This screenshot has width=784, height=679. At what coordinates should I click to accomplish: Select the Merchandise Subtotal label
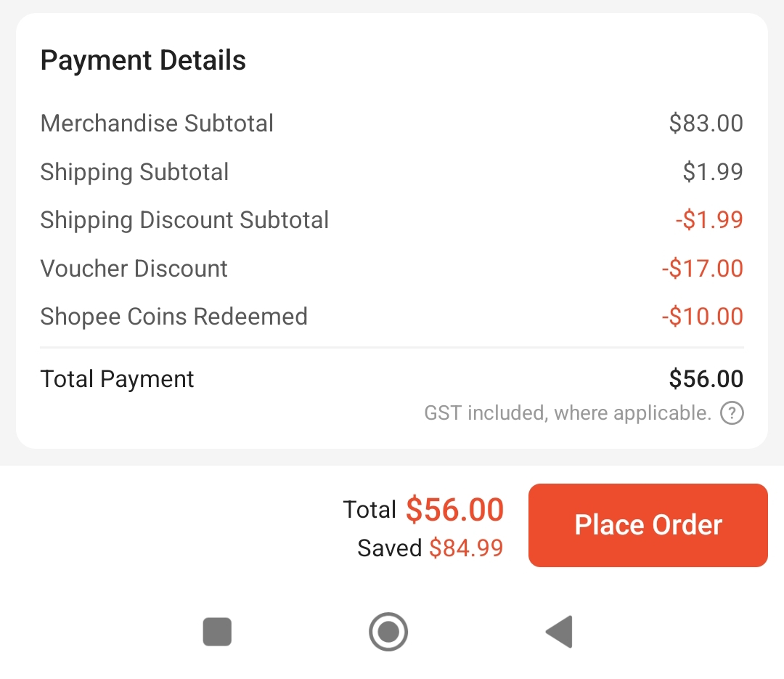tap(157, 123)
